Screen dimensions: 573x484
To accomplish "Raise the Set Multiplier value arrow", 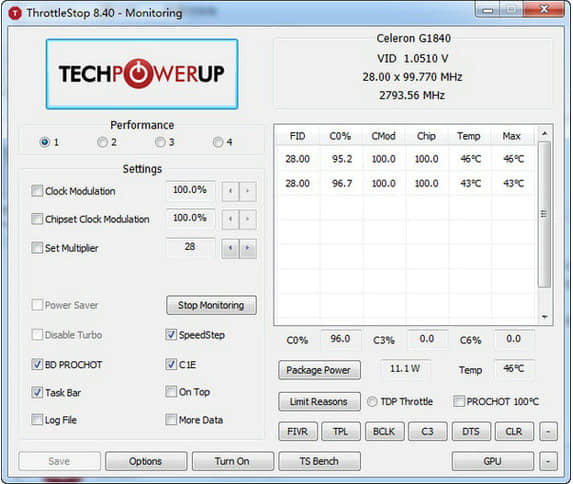I will [x=248, y=248].
